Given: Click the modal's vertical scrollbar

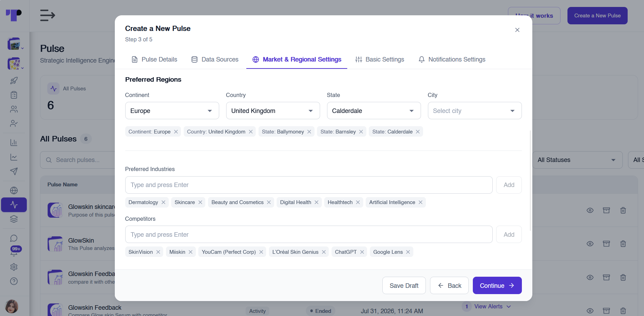Looking at the screenshot, I should [x=530, y=181].
